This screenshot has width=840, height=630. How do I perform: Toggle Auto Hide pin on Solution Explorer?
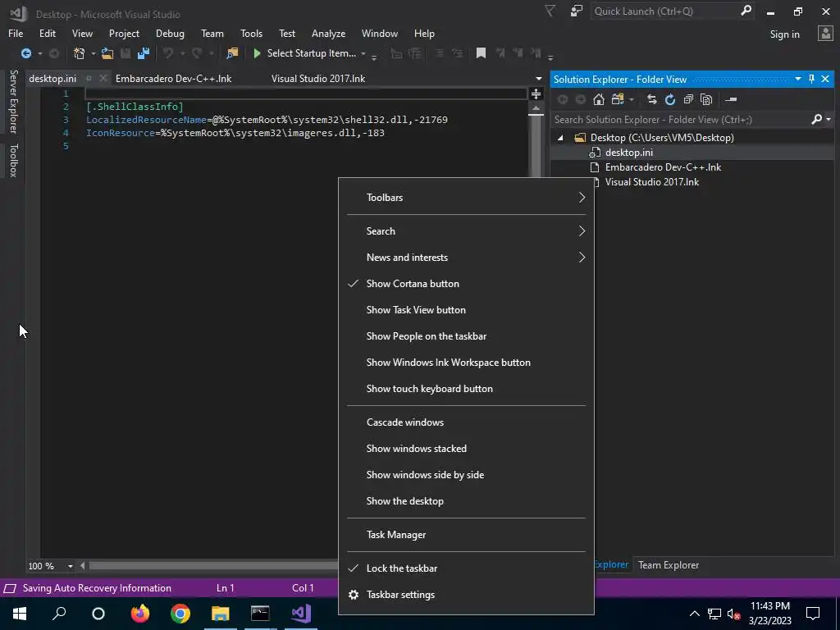click(x=811, y=80)
